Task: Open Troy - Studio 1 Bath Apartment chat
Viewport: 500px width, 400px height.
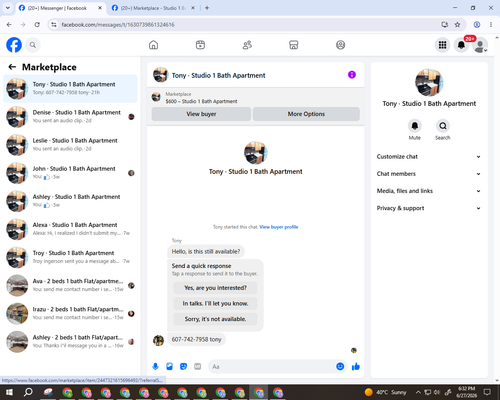Action: click(x=70, y=257)
